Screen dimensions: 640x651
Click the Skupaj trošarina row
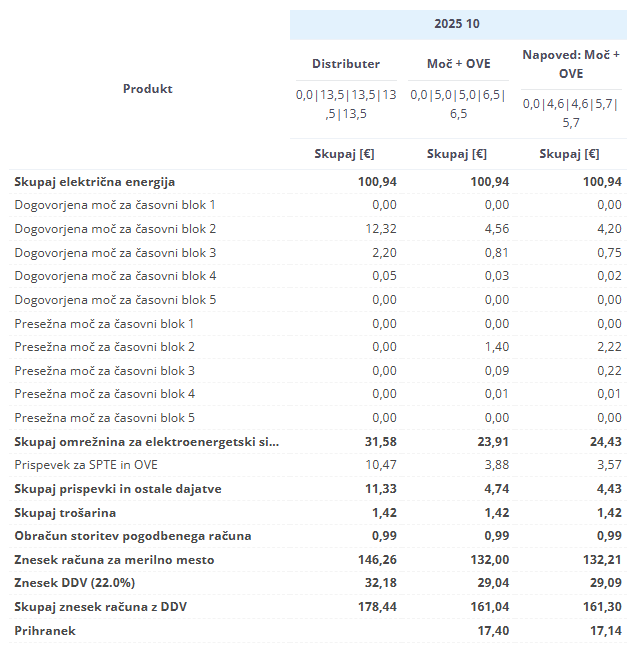coord(65,513)
